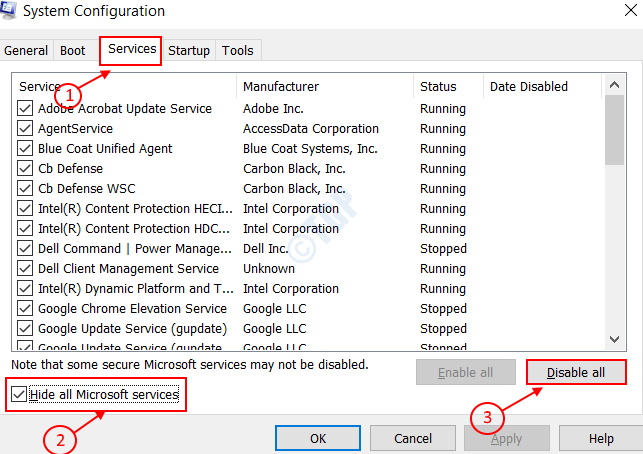643x454 pixels.
Task: Confirm with the OK button
Action: click(318, 438)
